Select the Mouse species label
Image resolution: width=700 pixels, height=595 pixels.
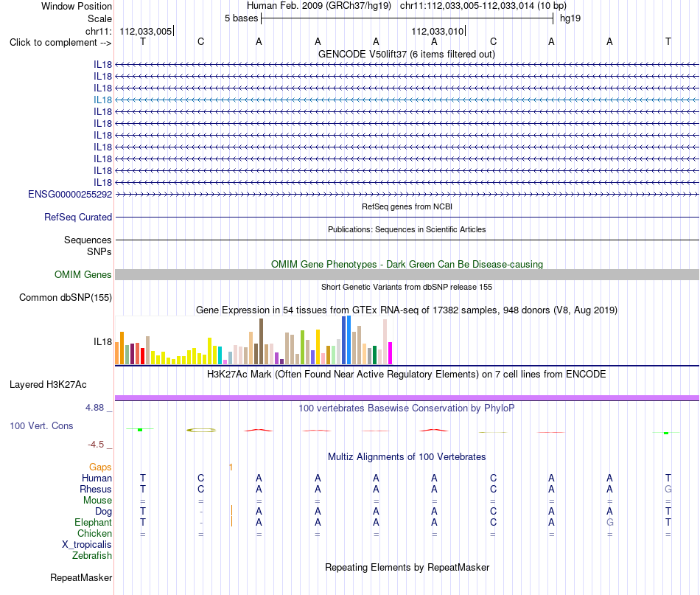pos(97,501)
